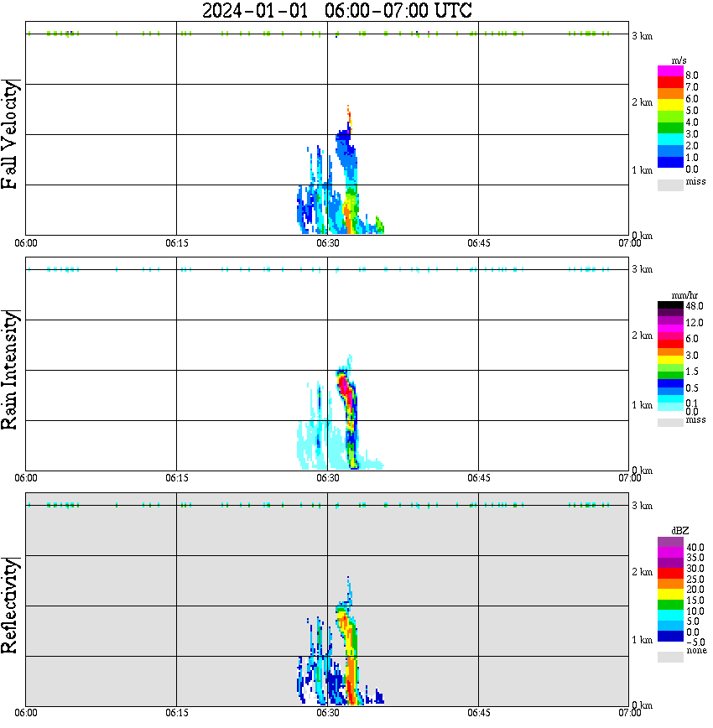The height and width of the screenshot is (728, 713).
Task: Click the green swatch in the dBZ legend
Action: [670, 605]
